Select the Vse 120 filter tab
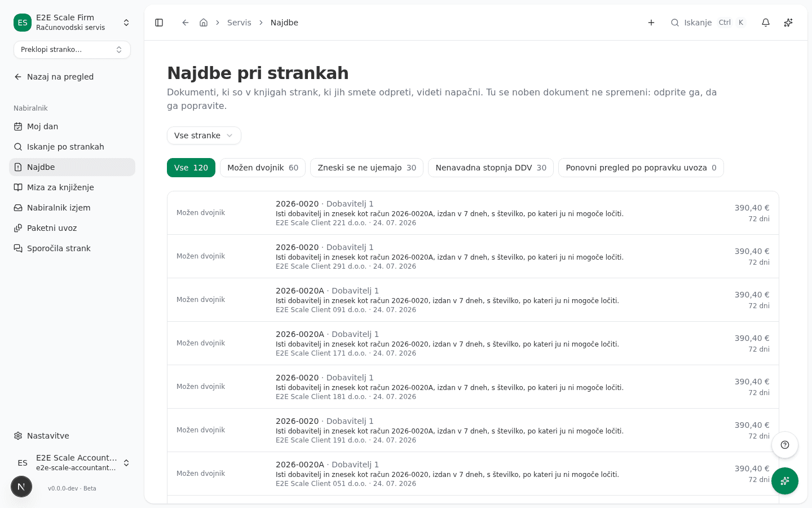812x508 pixels. coord(191,168)
